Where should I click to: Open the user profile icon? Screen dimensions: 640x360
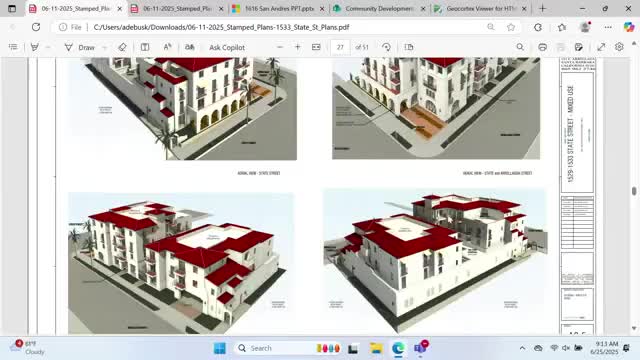[x=585, y=27]
